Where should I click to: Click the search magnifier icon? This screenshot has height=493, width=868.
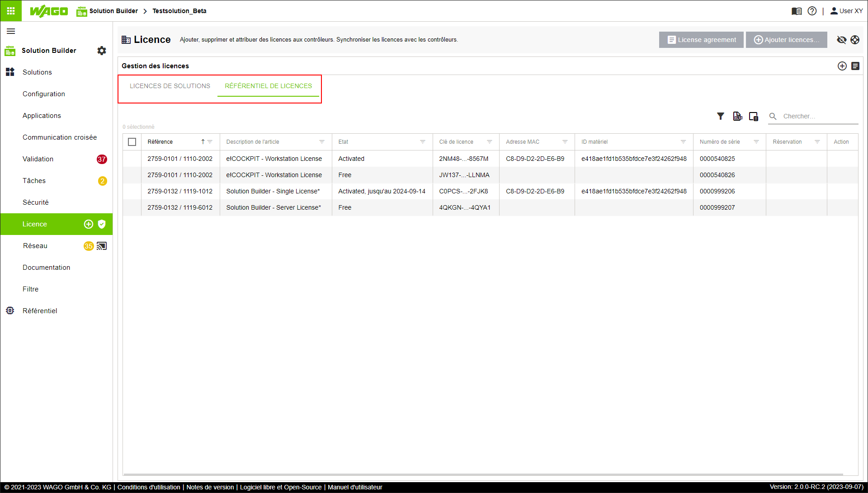[x=773, y=116]
